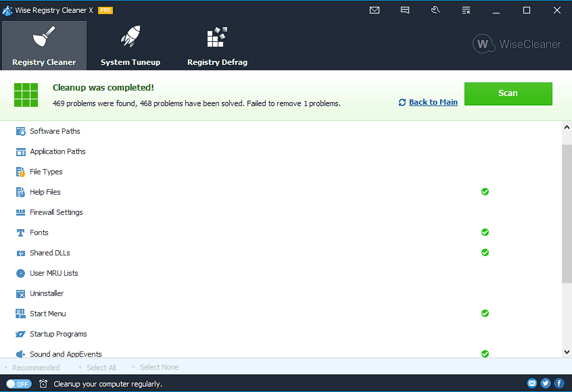Select the Uninstaller category item

pos(47,293)
